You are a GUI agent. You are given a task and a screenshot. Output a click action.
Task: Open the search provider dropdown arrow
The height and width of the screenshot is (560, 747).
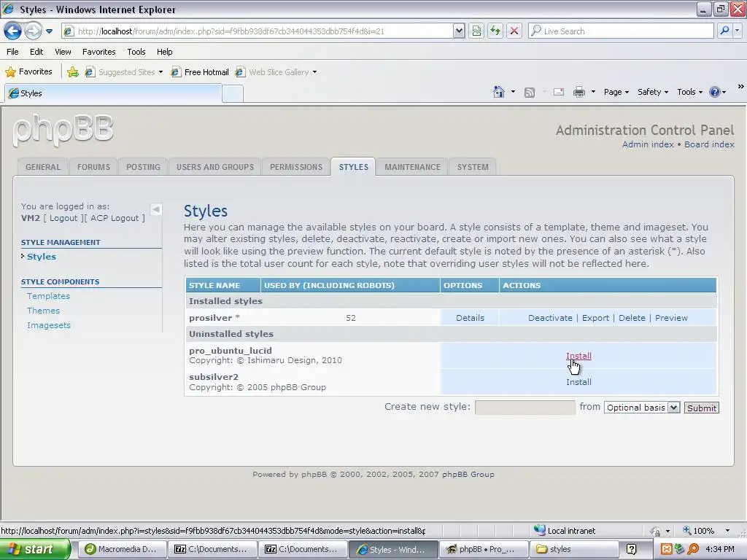[738, 31]
